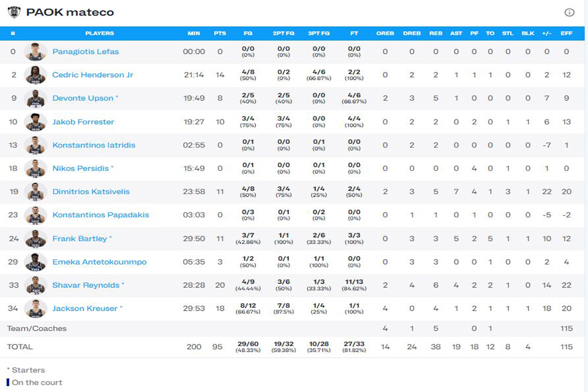This screenshot has height=392, width=588.
Task: Click total 19/32 two-point cell
Action: click(x=284, y=347)
